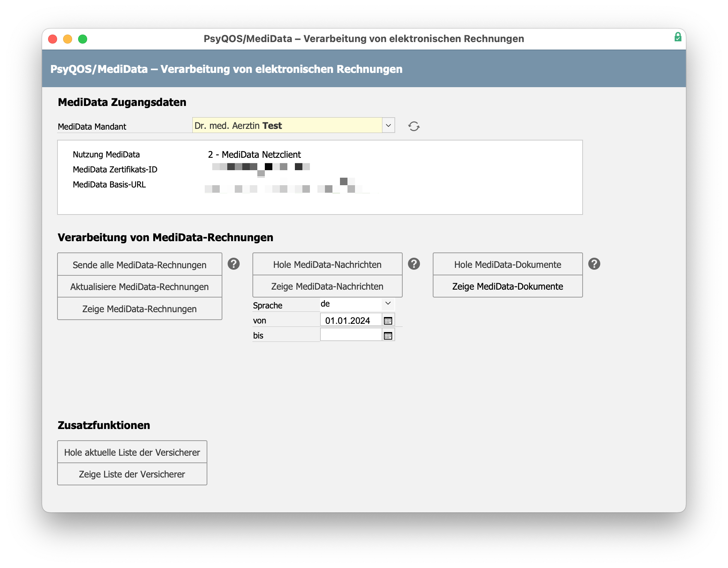Click Hole MediData-Dokumente button
The image size is (728, 568).
coord(507,264)
